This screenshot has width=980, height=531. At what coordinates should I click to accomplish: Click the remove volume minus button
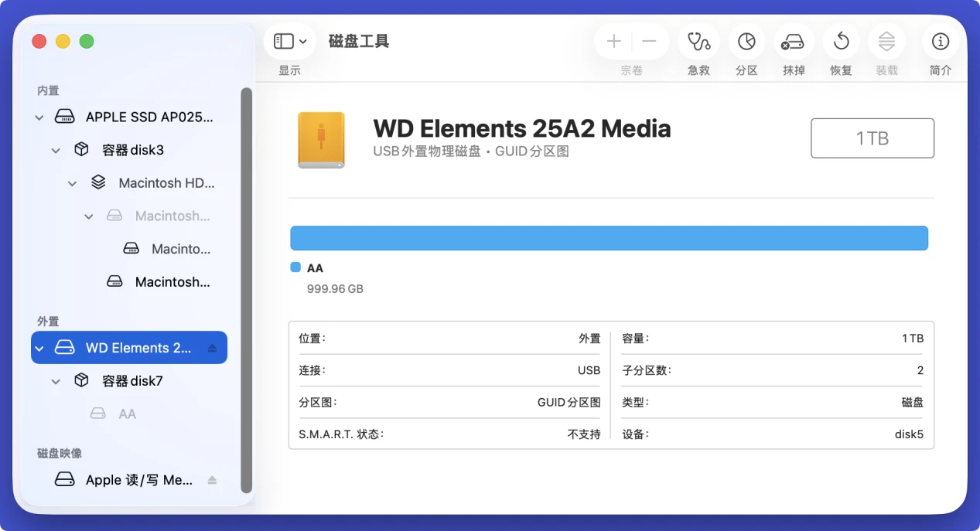(650, 42)
